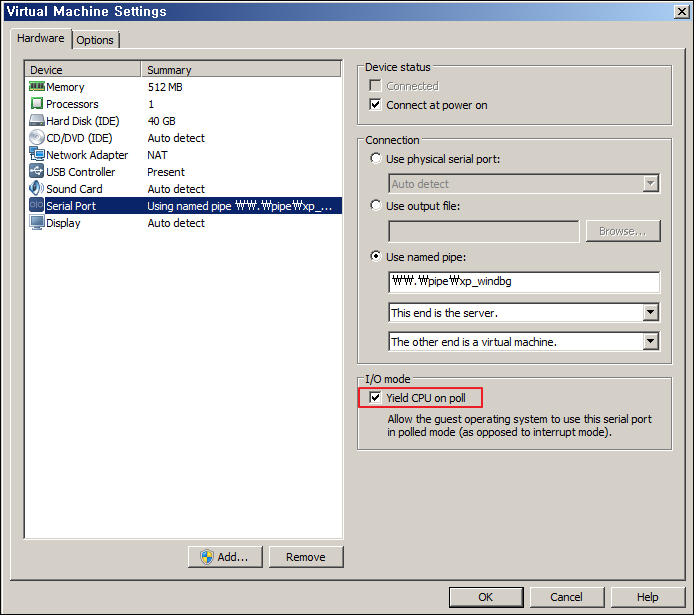Click the Serial Port icon
Image resolution: width=694 pixels, height=615 pixels.
(x=37, y=205)
